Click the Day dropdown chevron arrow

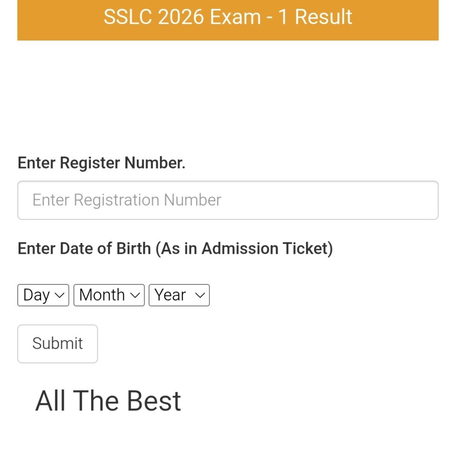[59, 295]
